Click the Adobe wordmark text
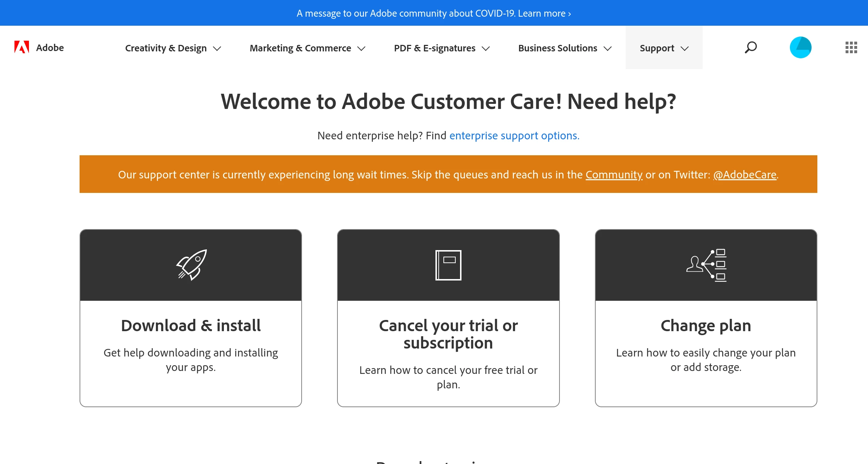The height and width of the screenshot is (464, 868). [50, 48]
